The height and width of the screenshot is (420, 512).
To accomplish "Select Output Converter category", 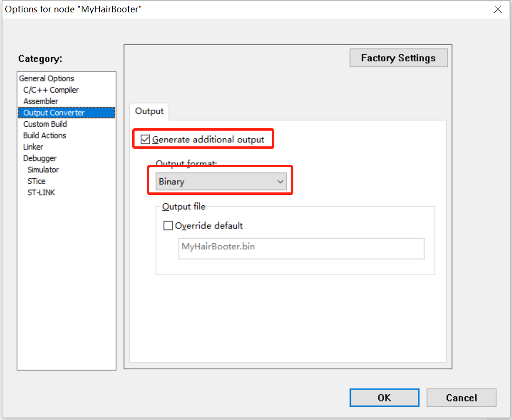I will click(67, 113).
